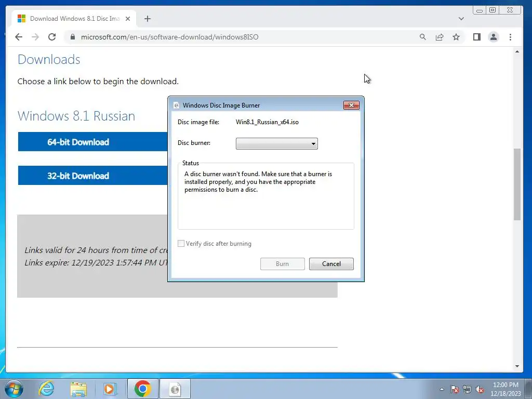Screen dimensions: 532x399
Task: Open a new Chrome tab
Action: coord(147,19)
